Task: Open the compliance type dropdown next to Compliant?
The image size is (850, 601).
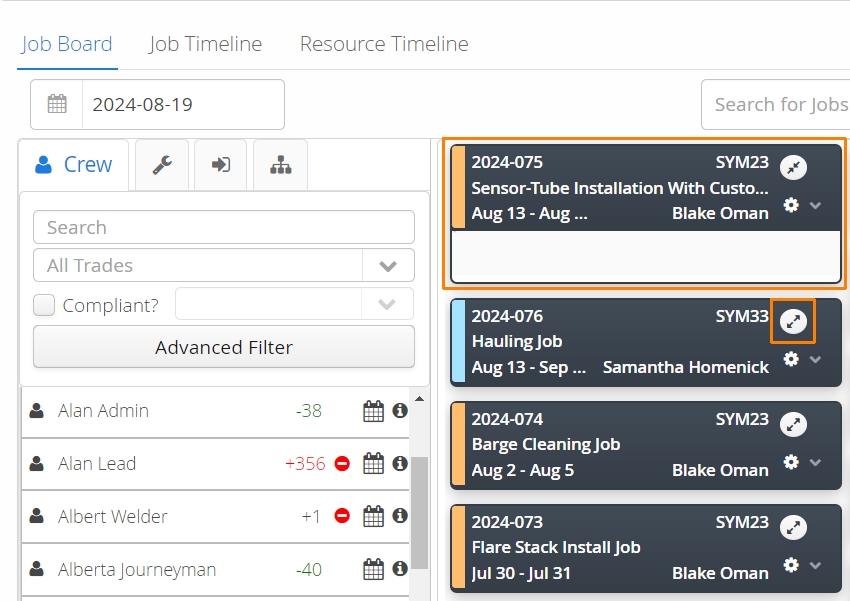Action: tap(294, 303)
